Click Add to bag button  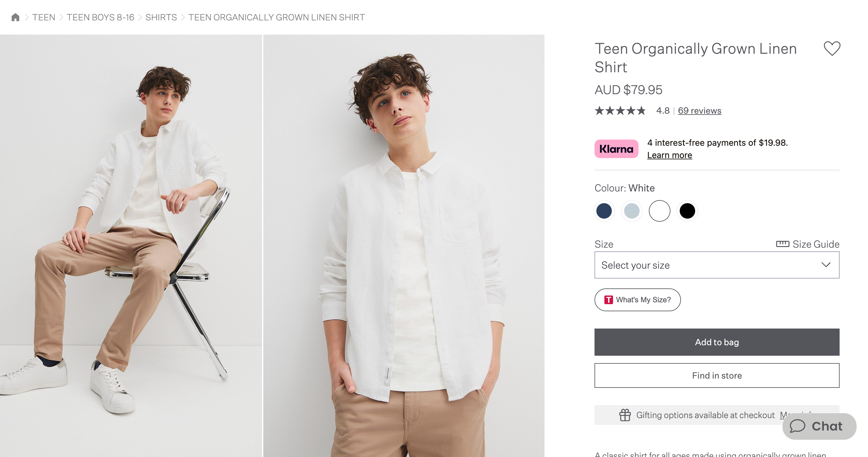[716, 342]
